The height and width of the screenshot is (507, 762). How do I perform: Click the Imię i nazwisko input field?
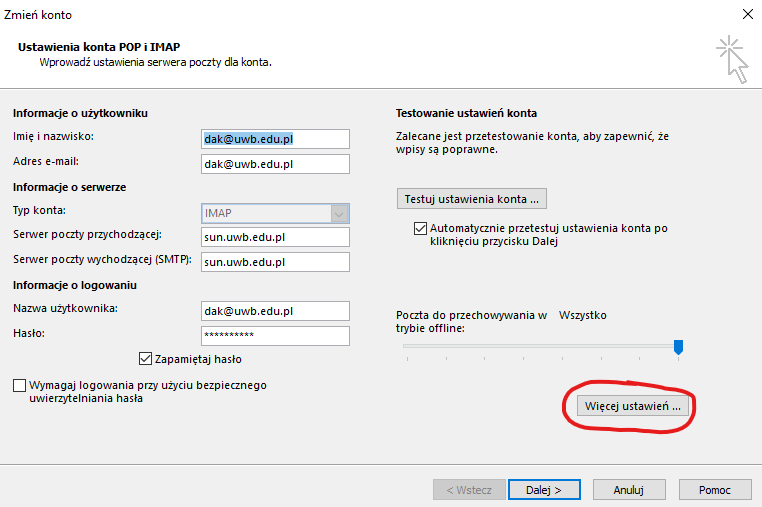[x=275, y=139]
